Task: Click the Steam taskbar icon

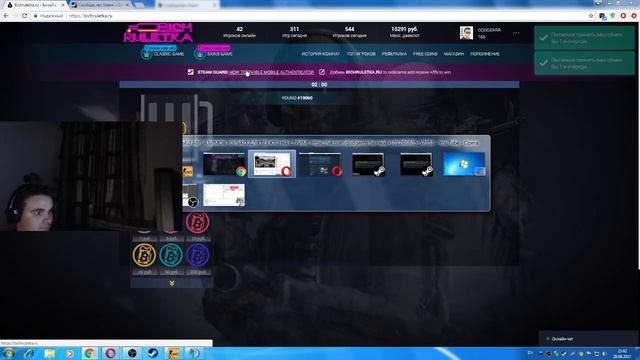Action: tap(153, 353)
